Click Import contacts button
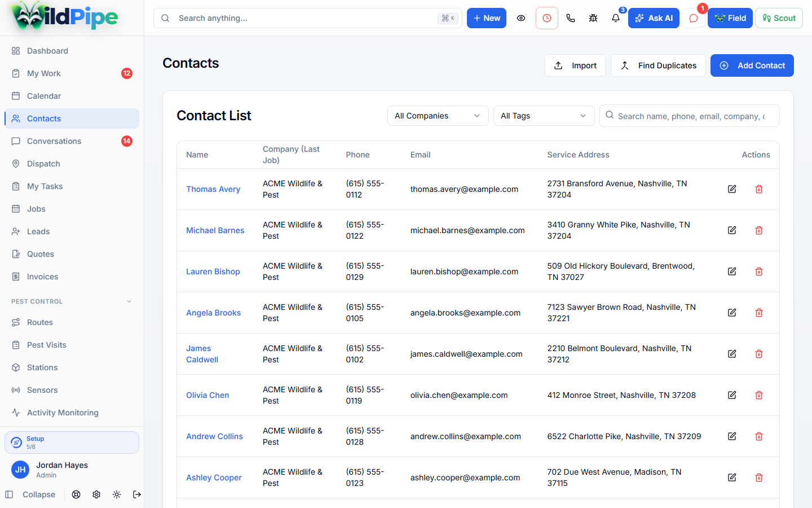812x508 pixels. tap(575, 65)
